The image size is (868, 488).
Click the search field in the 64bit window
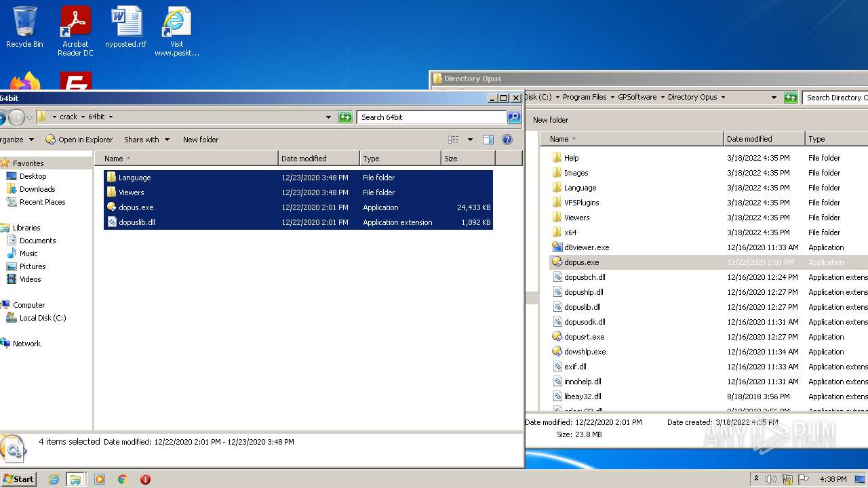click(431, 117)
